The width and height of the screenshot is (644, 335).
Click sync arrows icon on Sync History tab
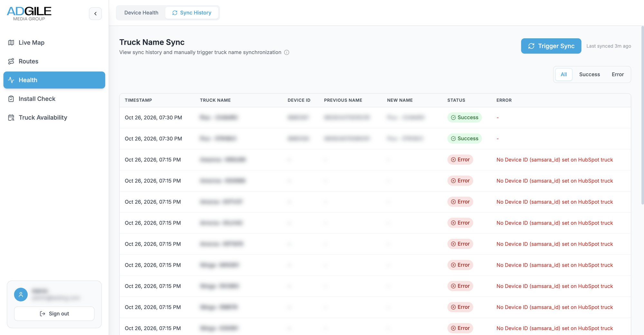click(x=175, y=13)
